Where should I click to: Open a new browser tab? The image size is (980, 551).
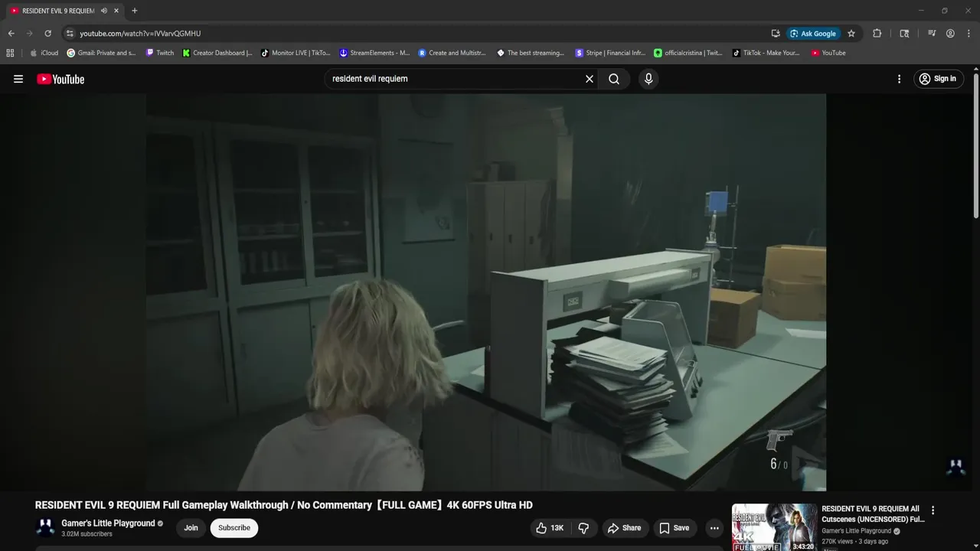coord(135,11)
